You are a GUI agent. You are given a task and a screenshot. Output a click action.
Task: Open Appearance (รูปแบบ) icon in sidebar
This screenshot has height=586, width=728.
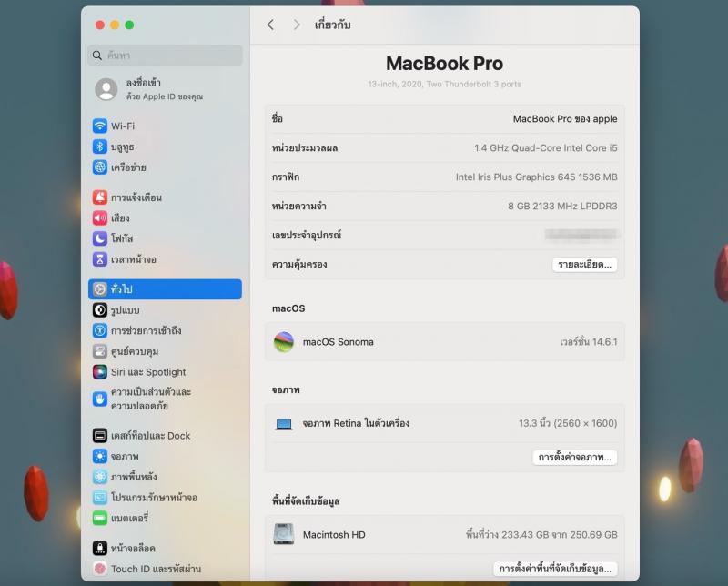pos(100,309)
